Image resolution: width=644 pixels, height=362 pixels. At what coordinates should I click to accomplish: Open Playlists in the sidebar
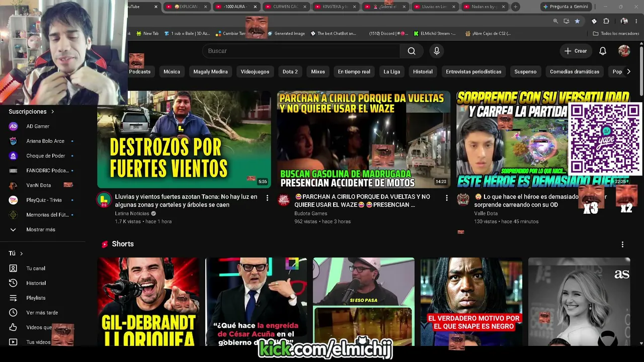[35, 298]
